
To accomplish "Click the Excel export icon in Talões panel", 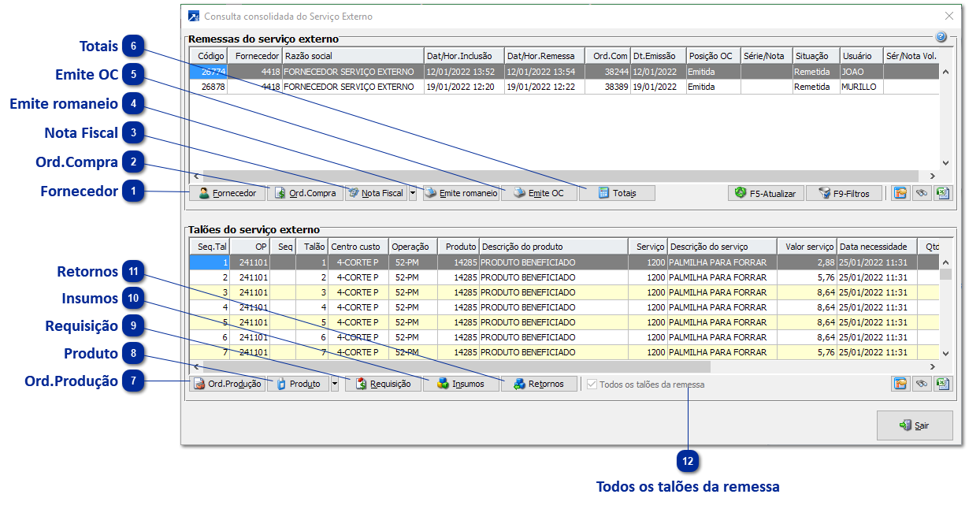I will coord(943,384).
